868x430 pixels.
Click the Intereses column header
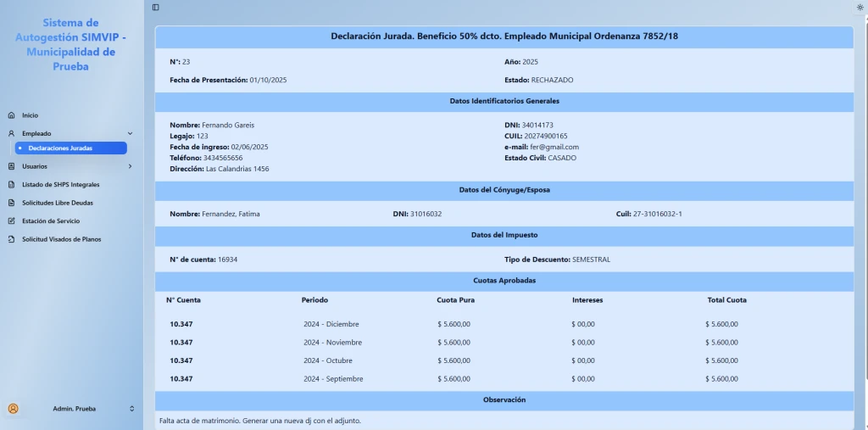[587, 299]
